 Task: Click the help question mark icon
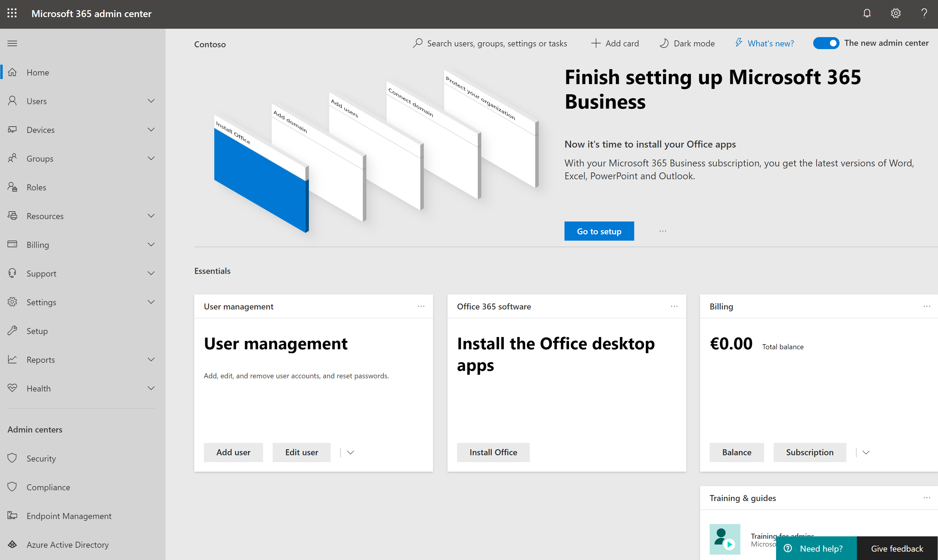tap(924, 13)
